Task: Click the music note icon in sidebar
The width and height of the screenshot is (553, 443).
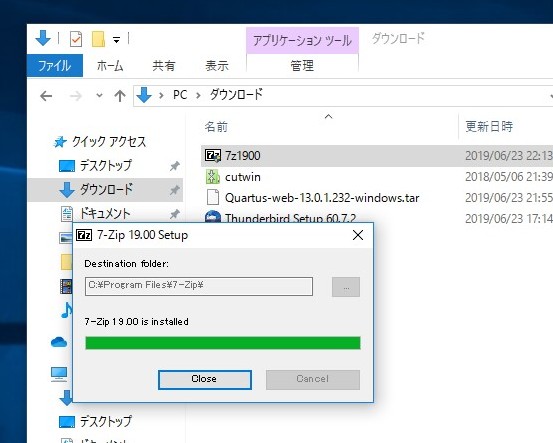Action: click(x=66, y=310)
